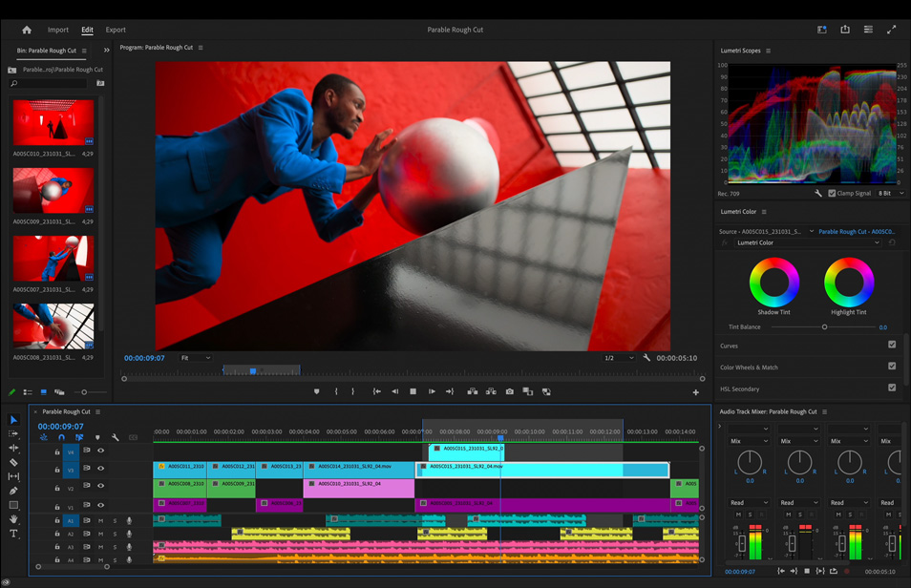Click the Tint Balance slider handle
911x588 pixels.
[x=825, y=327]
